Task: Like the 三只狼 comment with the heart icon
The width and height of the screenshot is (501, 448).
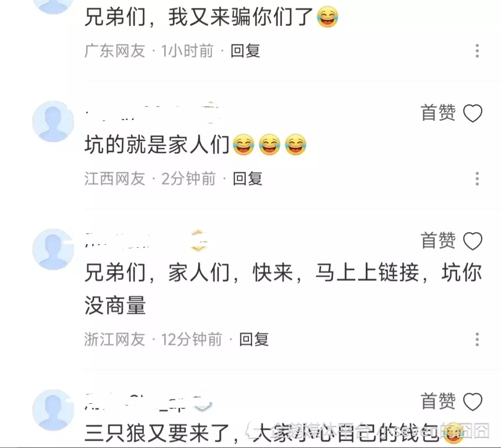Action: click(473, 402)
